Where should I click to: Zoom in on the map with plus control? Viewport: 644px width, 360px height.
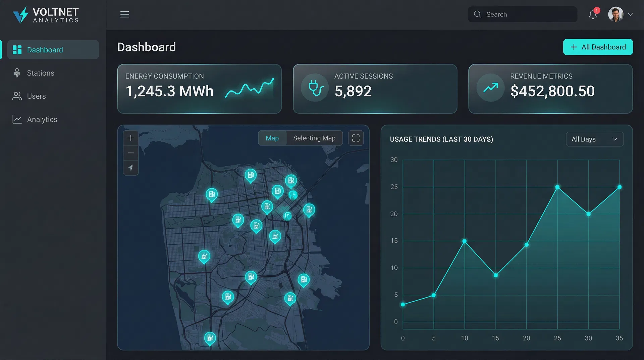coord(130,138)
